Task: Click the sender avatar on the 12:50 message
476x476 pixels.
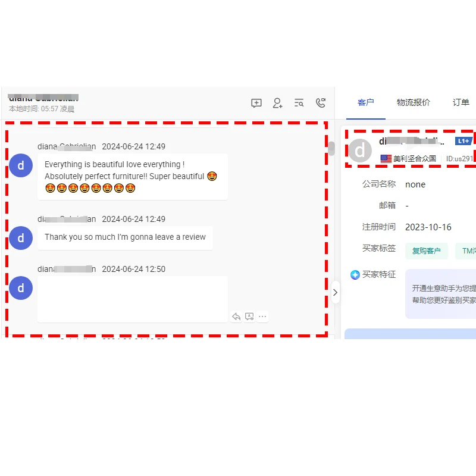Action: [21, 288]
